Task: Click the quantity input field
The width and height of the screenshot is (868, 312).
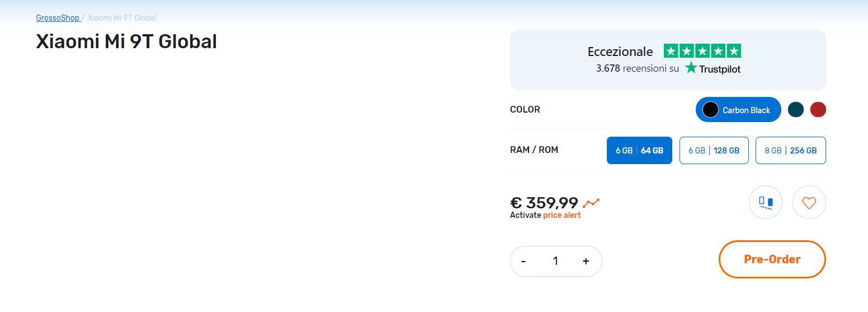Action: coord(555,261)
